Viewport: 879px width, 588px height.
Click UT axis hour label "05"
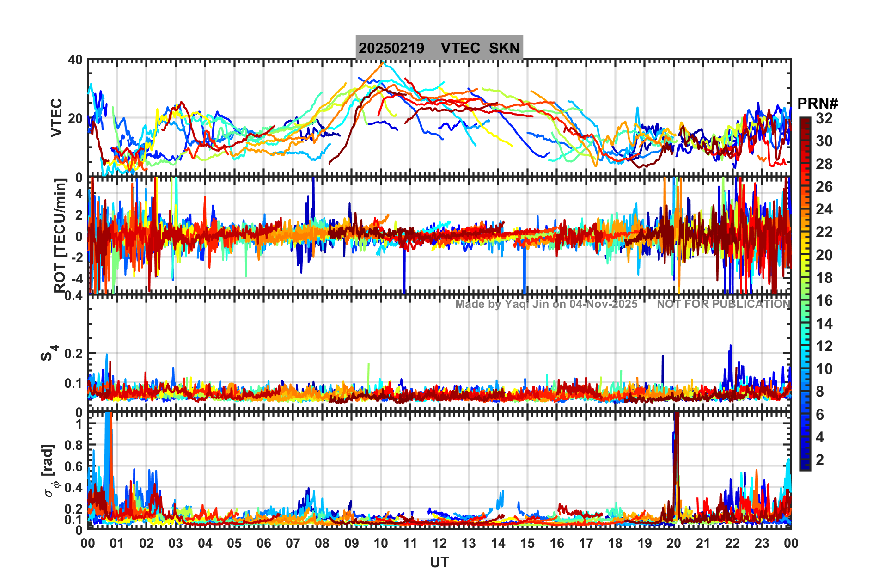click(x=234, y=543)
